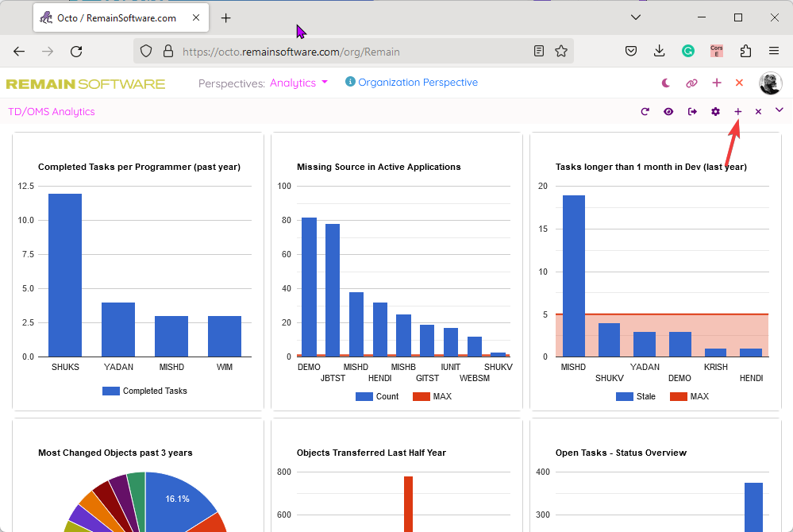This screenshot has width=793, height=532.
Task: Add a new item with purple plus icon
Action: [737, 112]
